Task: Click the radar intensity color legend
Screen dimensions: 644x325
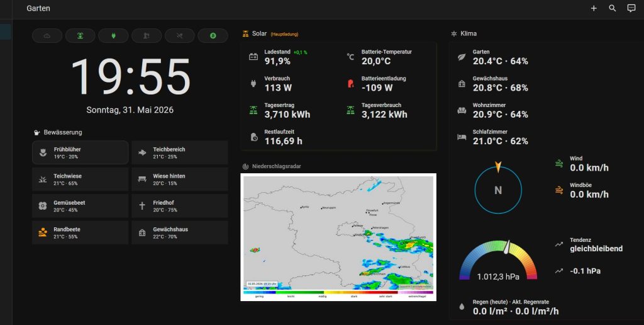Action: click(338, 294)
